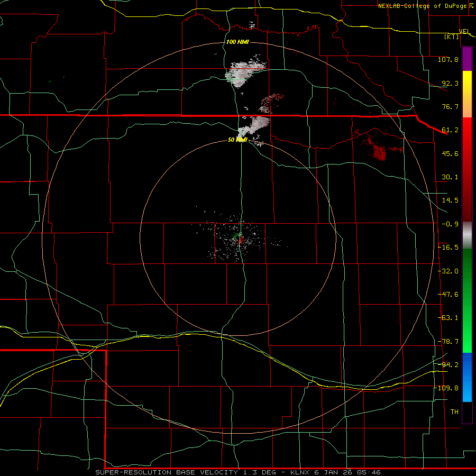Screen dimensions: 476x476
Task: Pick the gray near-zero segment of color bar
Action: 467,235
